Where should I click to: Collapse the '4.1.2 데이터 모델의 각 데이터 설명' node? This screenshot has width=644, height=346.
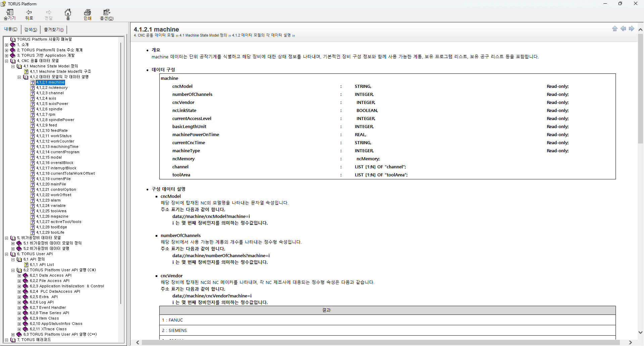(19, 77)
